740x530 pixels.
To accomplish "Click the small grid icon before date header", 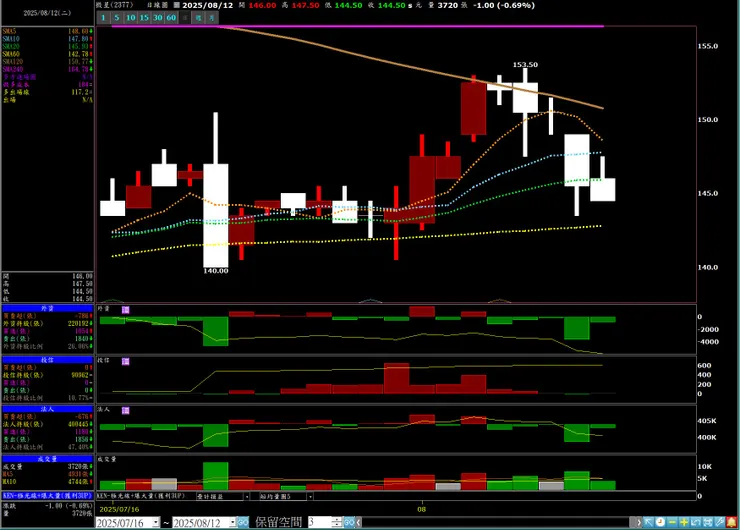I will (177, 5).
